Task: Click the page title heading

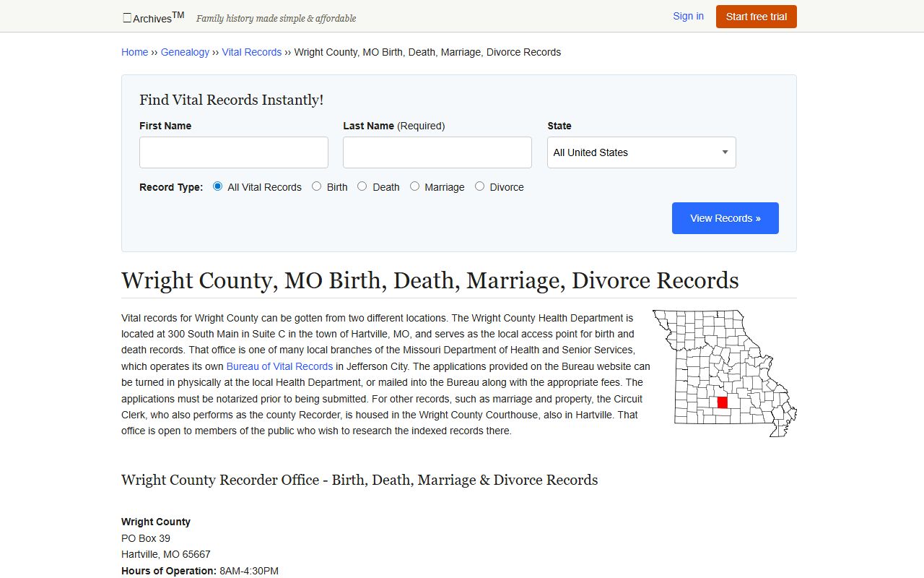Action: (x=430, y=280)
